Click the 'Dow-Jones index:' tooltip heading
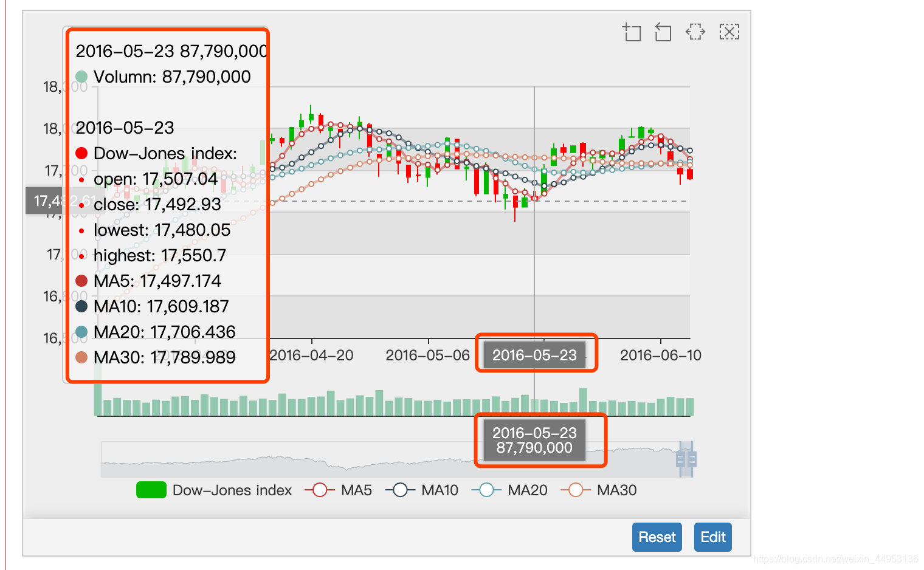This screenshot has height=570, width=924. pyautogui.click(x=156, y=153)
